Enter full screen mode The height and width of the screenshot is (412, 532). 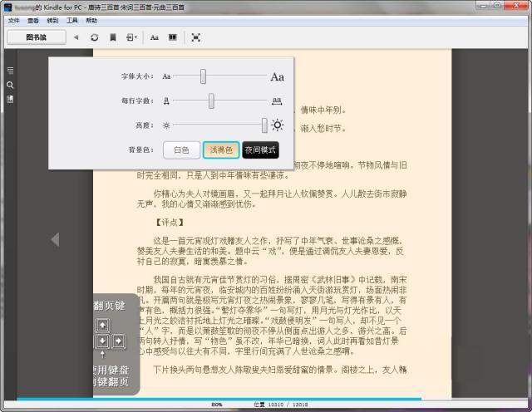tap(195, 37)
